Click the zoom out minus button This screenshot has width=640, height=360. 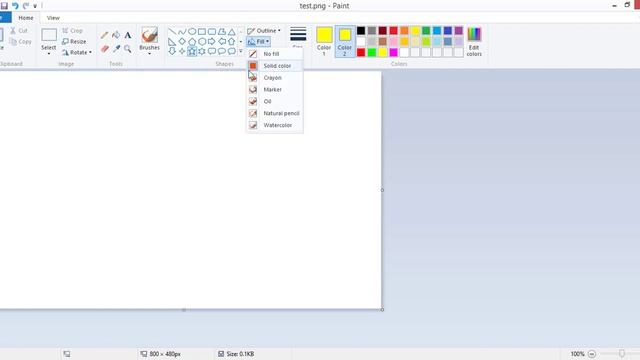point(592,354)
